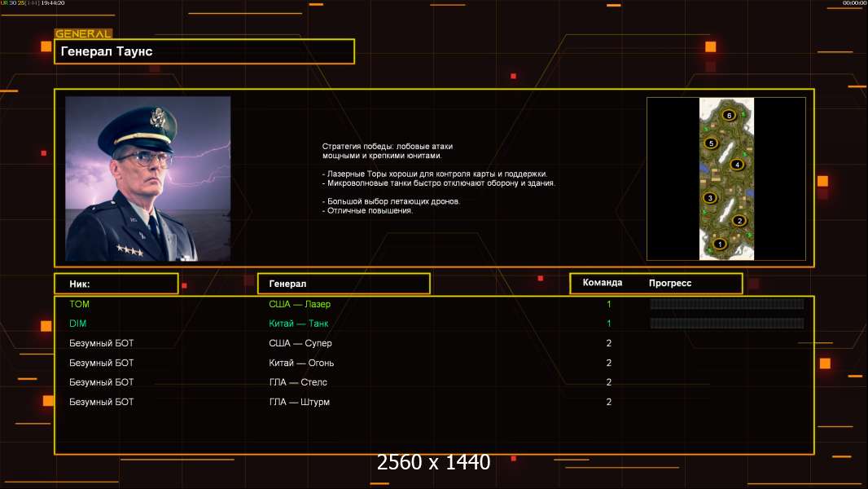This screenshot has width=868, height=489.
Task: Select the Ник column header
Action: click(x=116, y=284)
